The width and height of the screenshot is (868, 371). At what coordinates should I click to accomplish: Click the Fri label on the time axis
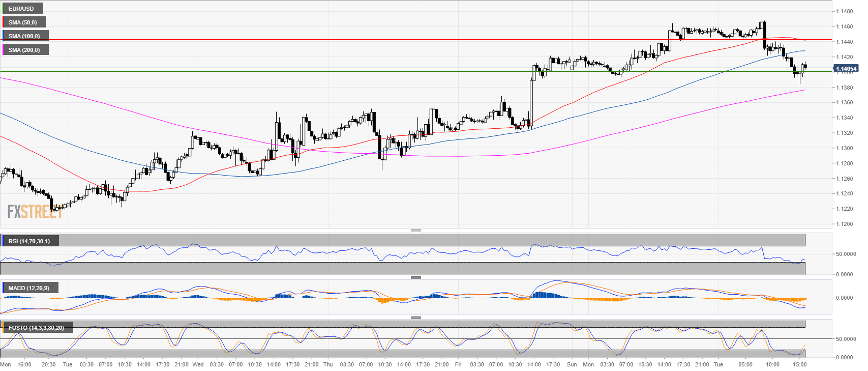point(458,364)
